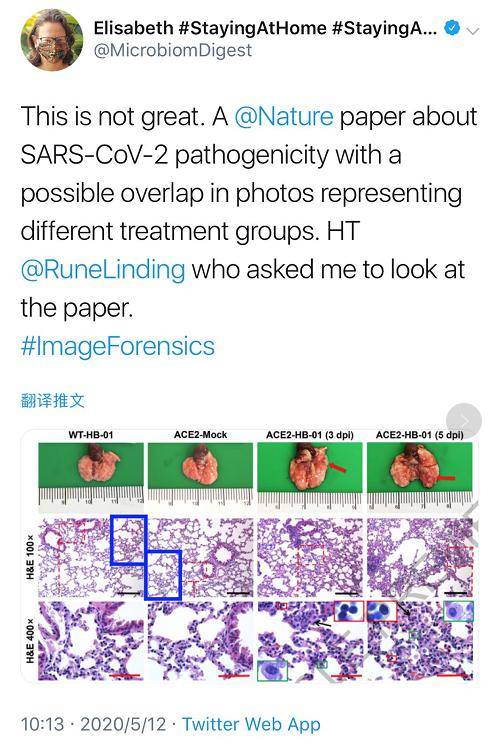
Task: Open the @RuneLinding mention link
Action: coord(103,270)
